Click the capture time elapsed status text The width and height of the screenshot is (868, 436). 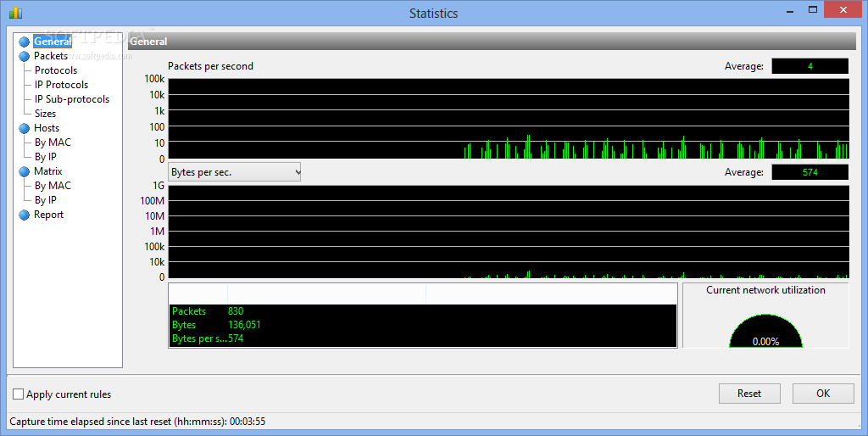(137, 422)
